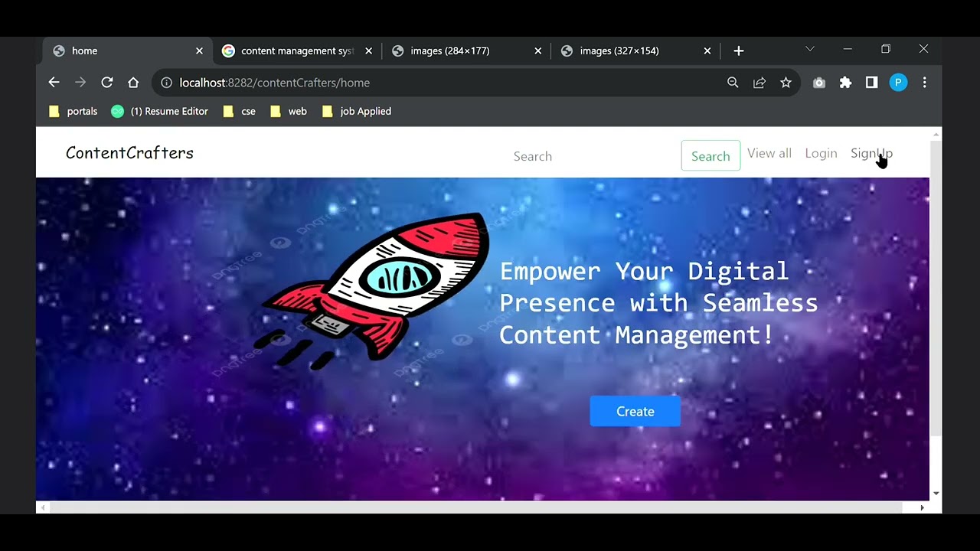Click the share page icon
Image resolution: width=980 pixels, height=551 pixels.
click(759, 83)
